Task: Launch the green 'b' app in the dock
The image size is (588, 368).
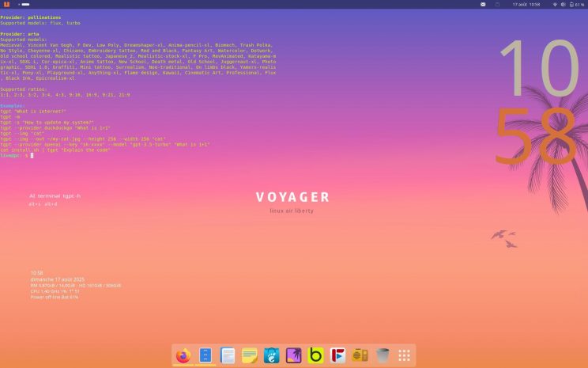Action: click(316, 355)
